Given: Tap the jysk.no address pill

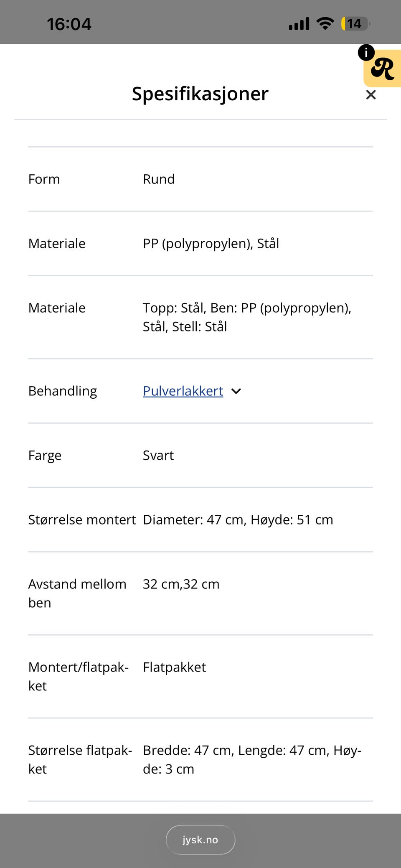Looking at the screenshot, I should tap(200, 840).
